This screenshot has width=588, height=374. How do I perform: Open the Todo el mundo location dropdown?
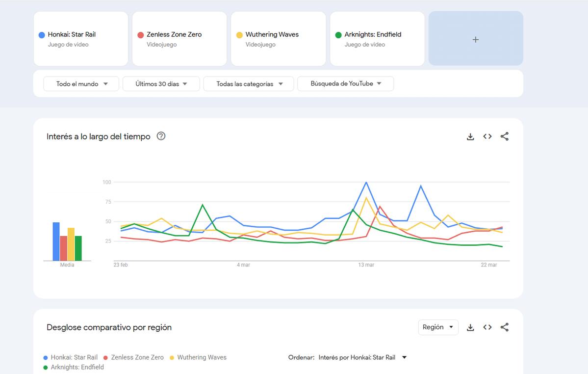(81, 83)
